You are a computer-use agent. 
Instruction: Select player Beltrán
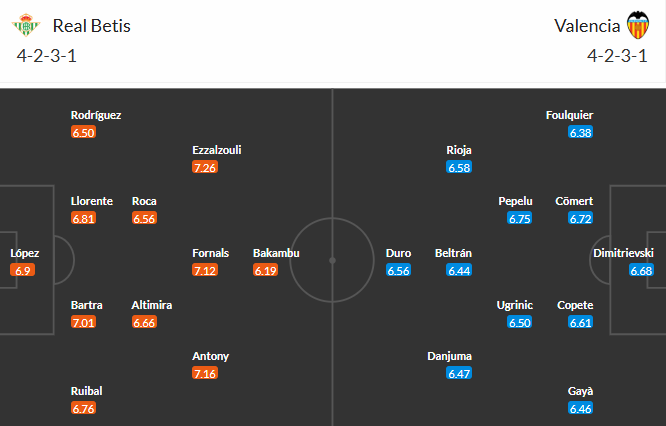tap(452, 254)
